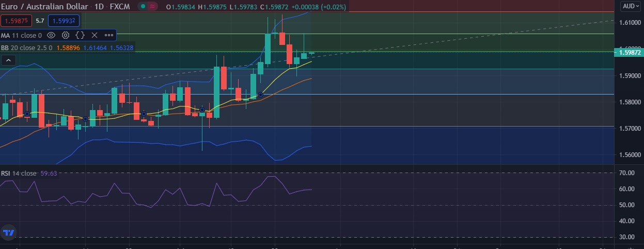Click BB upper value 1.61464
Viewport: 644px width, 249px height.
[x=95, y=48]
